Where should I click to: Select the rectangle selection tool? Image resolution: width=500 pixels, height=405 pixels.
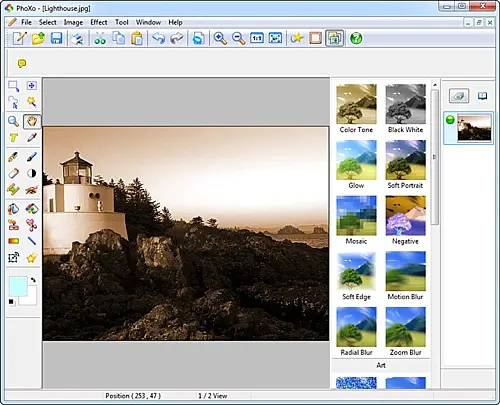(13, 86)
